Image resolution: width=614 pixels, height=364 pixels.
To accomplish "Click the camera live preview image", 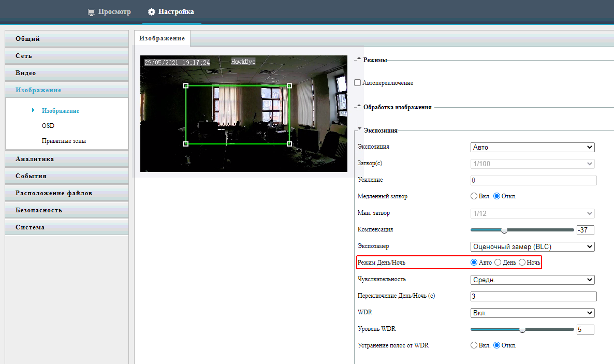I will pyautogui.click(x=243, y=113).
